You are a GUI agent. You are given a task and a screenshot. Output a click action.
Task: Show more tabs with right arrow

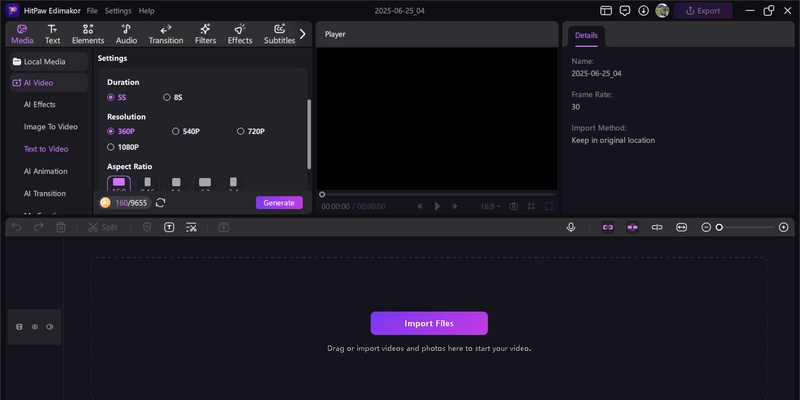[303, 34]
